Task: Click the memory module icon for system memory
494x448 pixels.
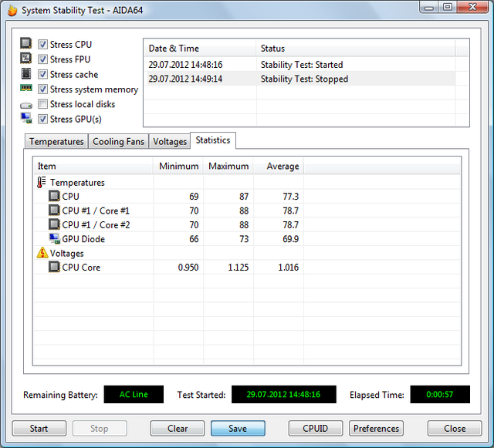Action: (x=26, y=89)
